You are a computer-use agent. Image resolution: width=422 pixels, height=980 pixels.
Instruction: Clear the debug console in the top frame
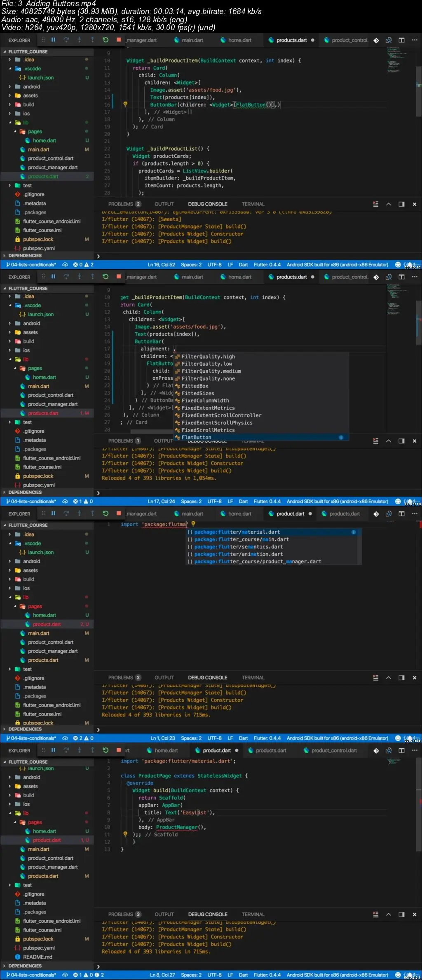pyautogui.click(x=375, y=204)
